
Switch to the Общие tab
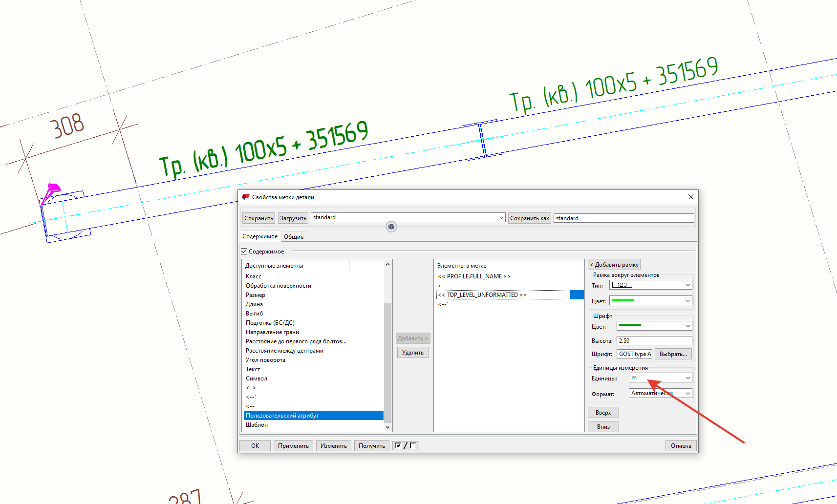point(294,237)
